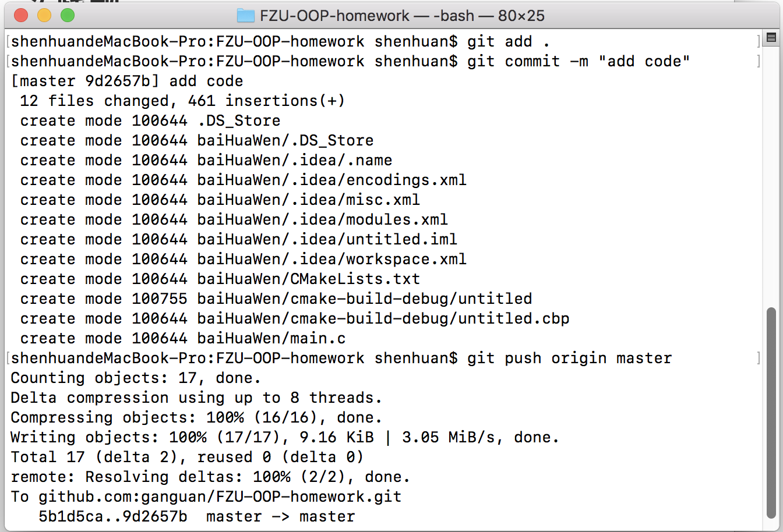The image size is (783, 532).
Task: Click the red close window button
Action: pyautogui.click(x=20, y=16)
